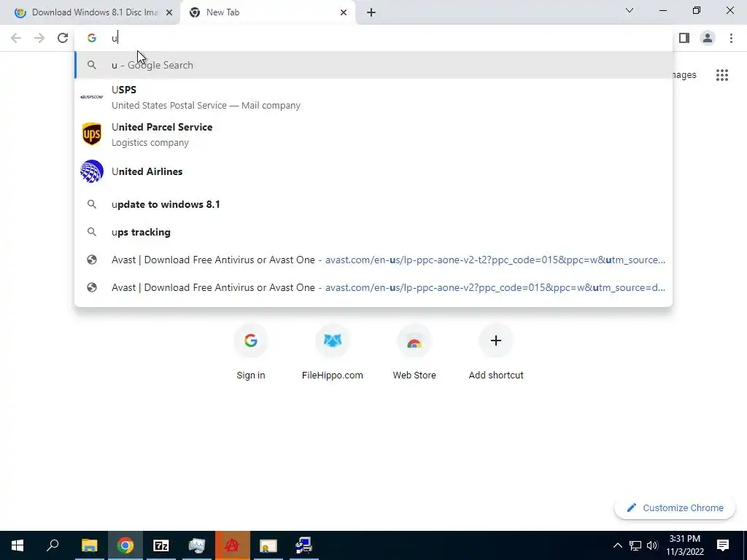Pick 'update to windows 8.1' suggestion
This screenshot has height=560, width=747.
pyautogui.click(x=373, y=204)
